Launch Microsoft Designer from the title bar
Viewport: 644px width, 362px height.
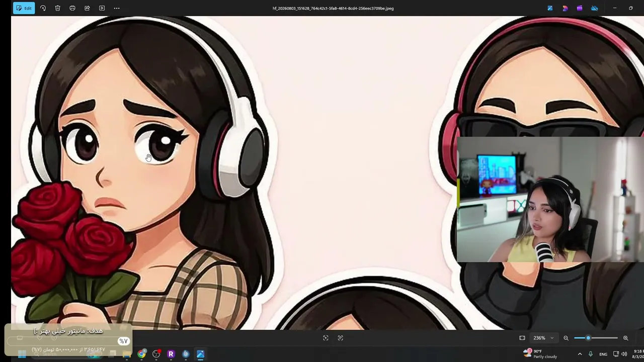[x=565, y=8]
